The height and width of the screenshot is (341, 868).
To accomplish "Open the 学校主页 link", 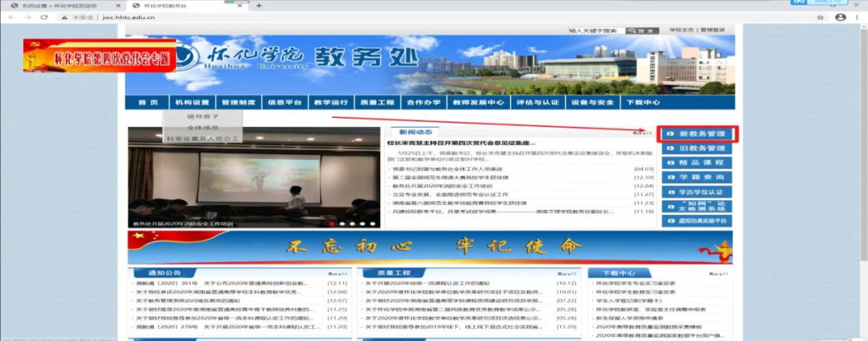I will 682,30.
